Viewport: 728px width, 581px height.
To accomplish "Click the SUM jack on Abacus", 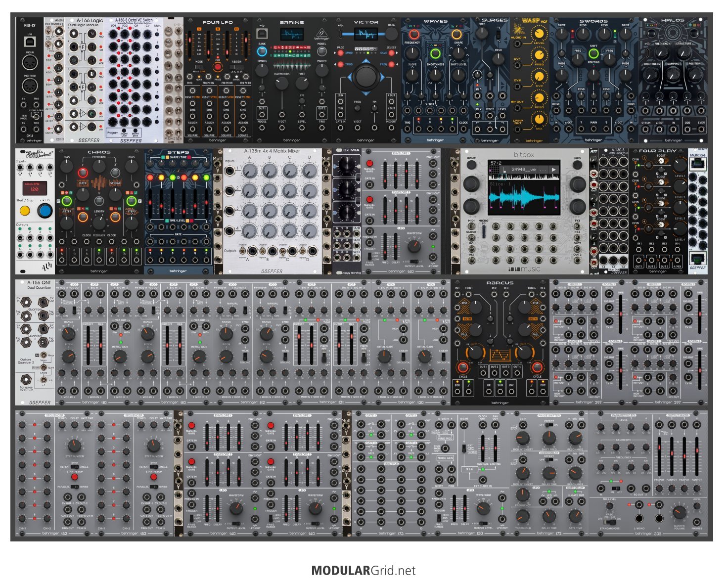I will tap(500, 391).
